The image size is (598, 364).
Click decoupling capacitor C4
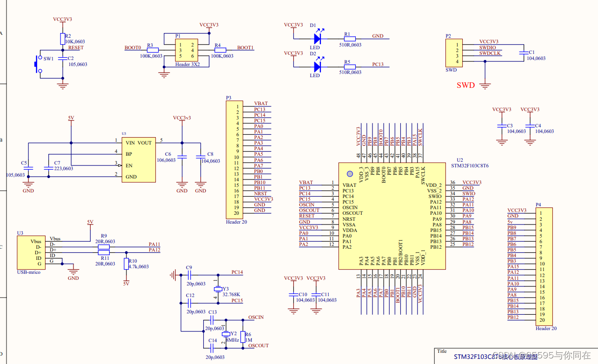[529, 126]
